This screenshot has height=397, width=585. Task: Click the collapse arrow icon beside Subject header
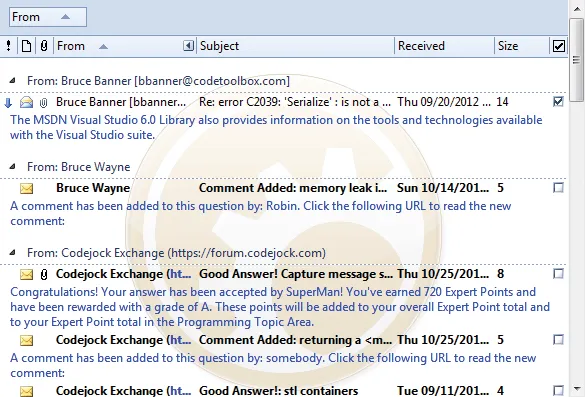pos(188,46)
